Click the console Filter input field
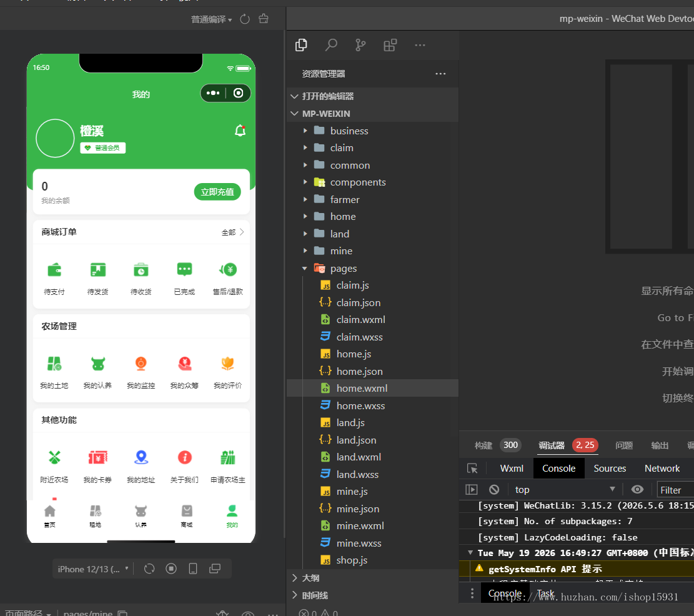 (675, 490)
